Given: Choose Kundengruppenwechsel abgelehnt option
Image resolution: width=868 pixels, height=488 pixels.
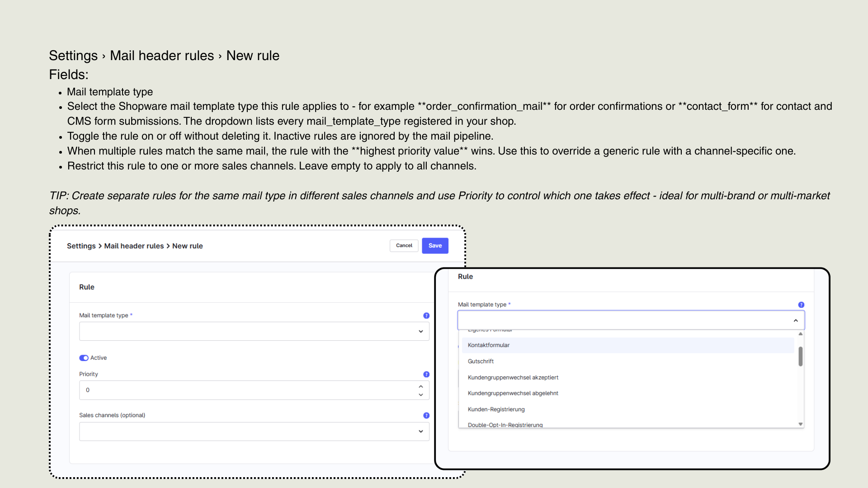Looking at the screenshot, I should [628, 394].
